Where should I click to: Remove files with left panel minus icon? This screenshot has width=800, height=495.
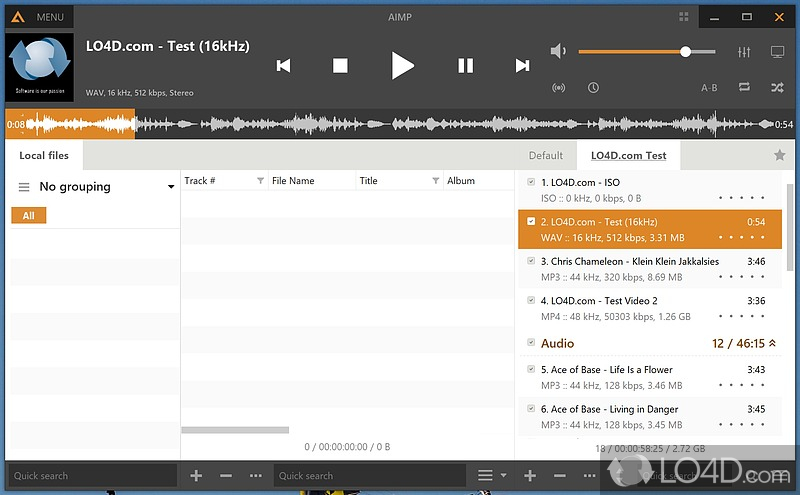click(226, 476)
